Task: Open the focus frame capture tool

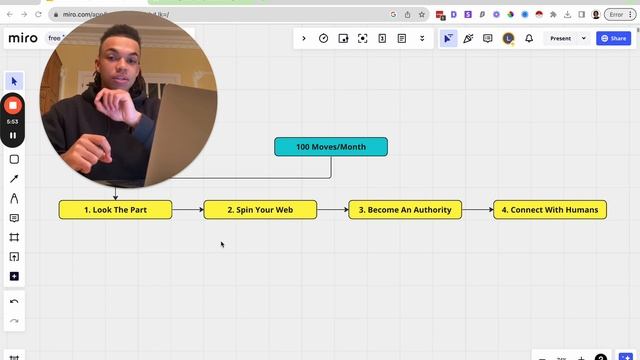Action: pyautogui.click(x=362, y=38)
